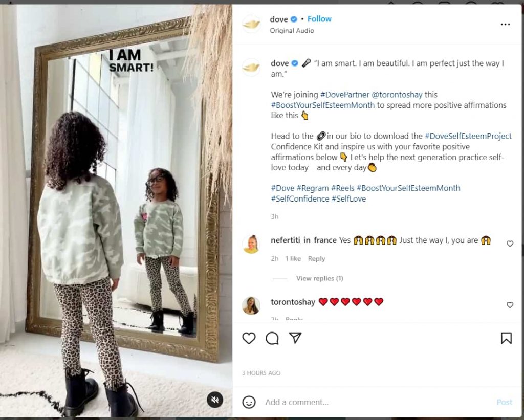This screenshot has width=524, height=420.
Task: Share post with paper plane icon
Action: click(x=295, y=338)
